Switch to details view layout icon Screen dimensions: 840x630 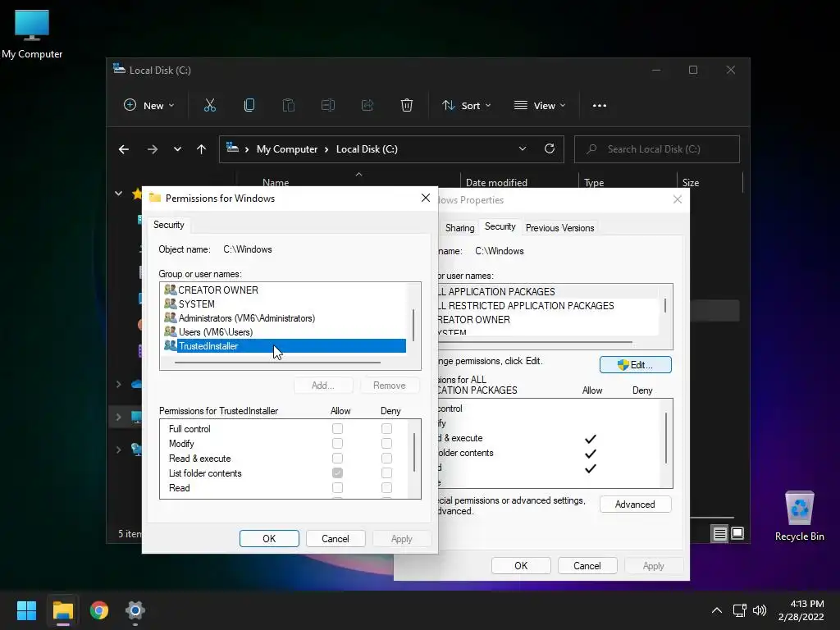[x=719, y=533]
